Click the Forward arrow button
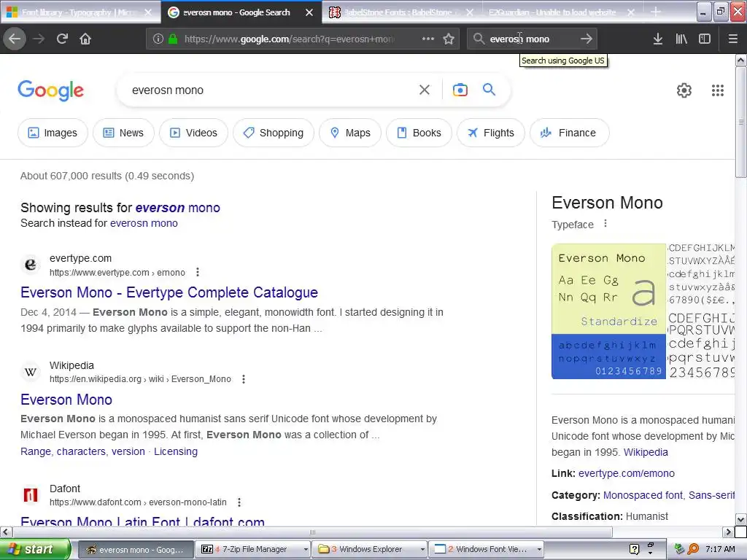747x560 pixels. pos(39,39)
